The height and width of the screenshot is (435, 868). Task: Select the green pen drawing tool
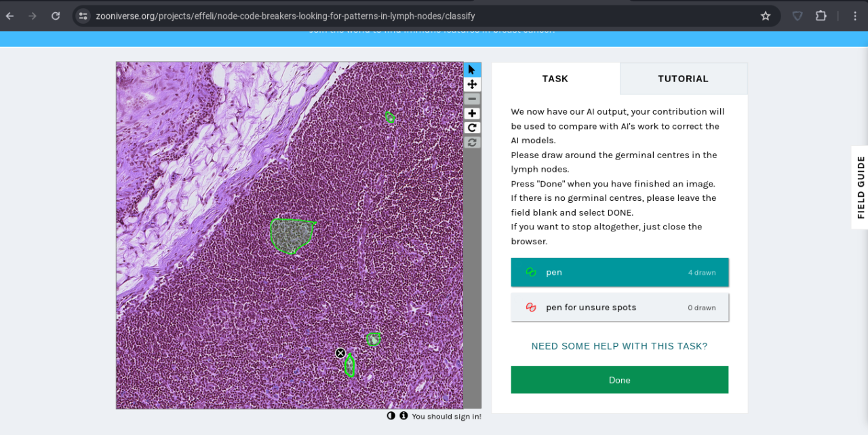click(x=620, y=272)
